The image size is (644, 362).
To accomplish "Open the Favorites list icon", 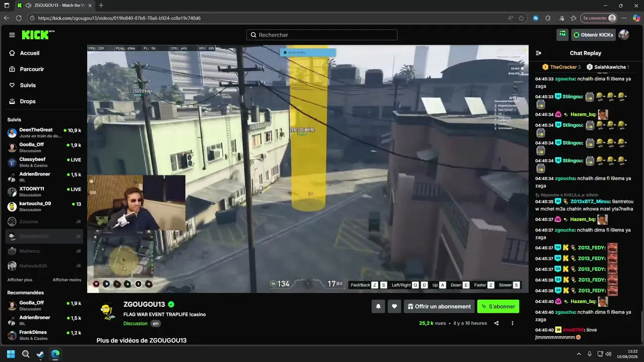I will 573,18.
